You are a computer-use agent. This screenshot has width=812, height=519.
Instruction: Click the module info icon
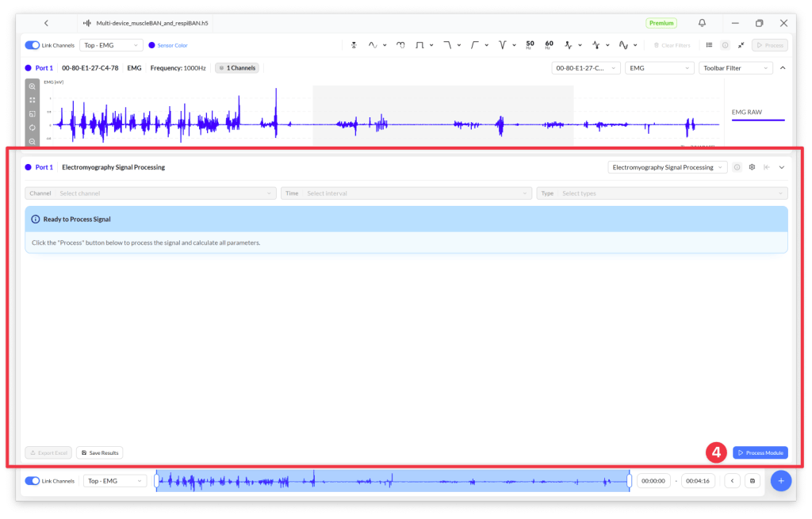click(x=737, y=168)
